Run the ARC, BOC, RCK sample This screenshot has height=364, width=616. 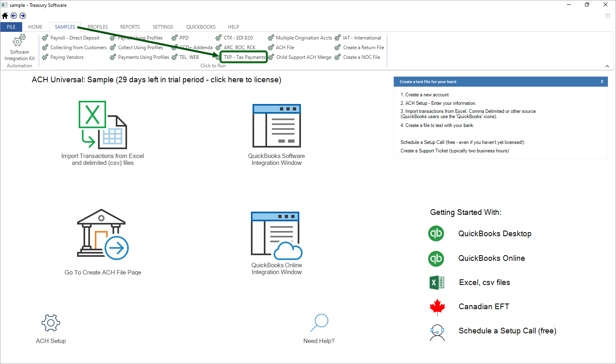236,48
